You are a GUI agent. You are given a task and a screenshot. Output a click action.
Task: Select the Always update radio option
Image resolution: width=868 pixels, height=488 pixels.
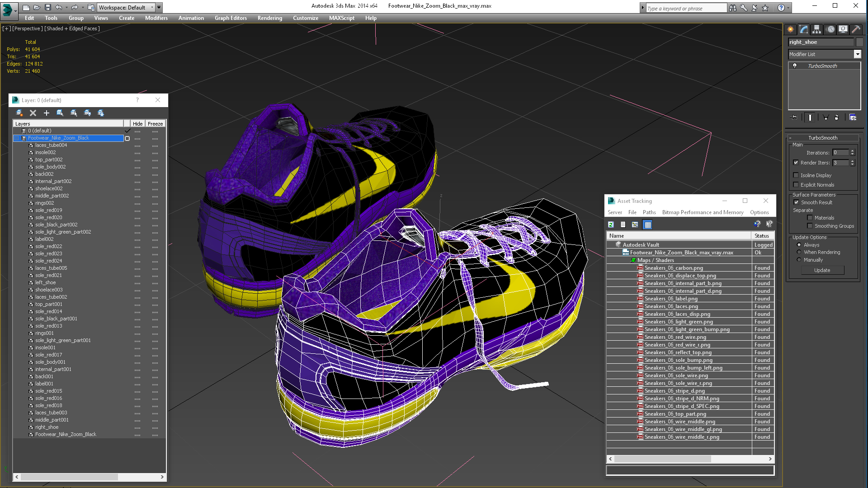click(799, 245)
